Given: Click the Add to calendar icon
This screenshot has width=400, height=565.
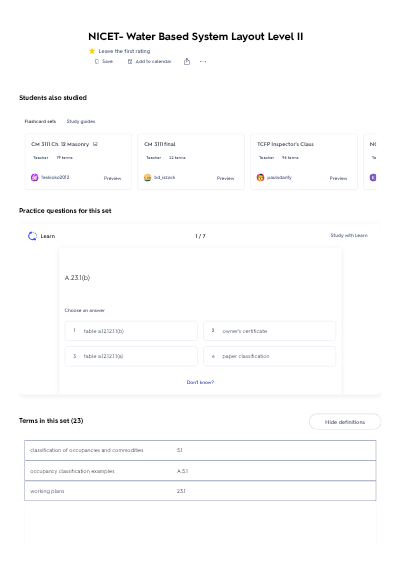Looking at the screenshot, I should pos(130,62).
